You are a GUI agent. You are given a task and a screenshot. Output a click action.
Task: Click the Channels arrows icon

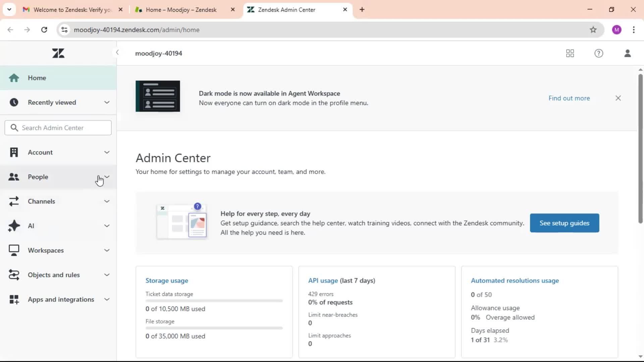coord(14,201)
